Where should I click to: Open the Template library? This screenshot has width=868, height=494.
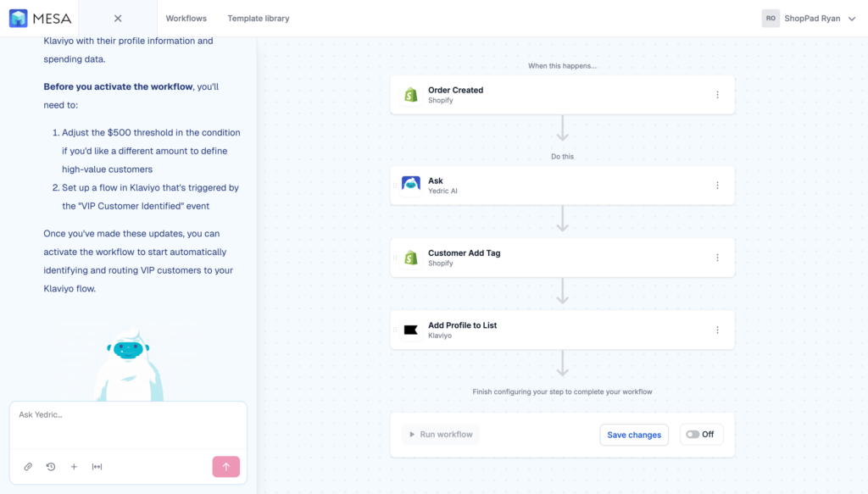(257, 18)
